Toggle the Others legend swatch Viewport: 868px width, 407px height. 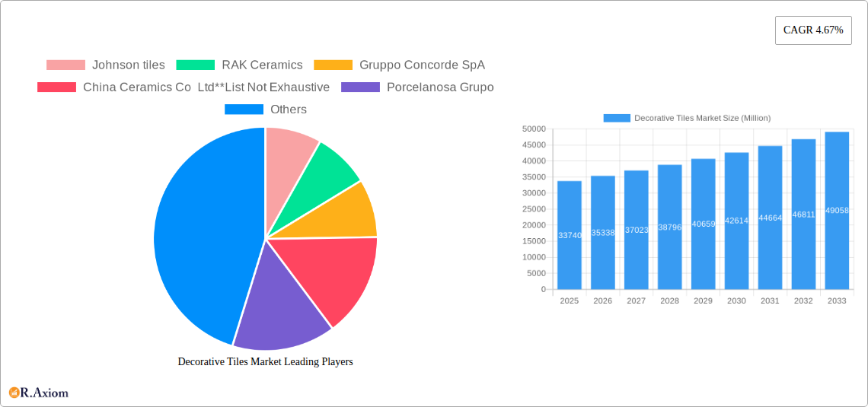244,109
